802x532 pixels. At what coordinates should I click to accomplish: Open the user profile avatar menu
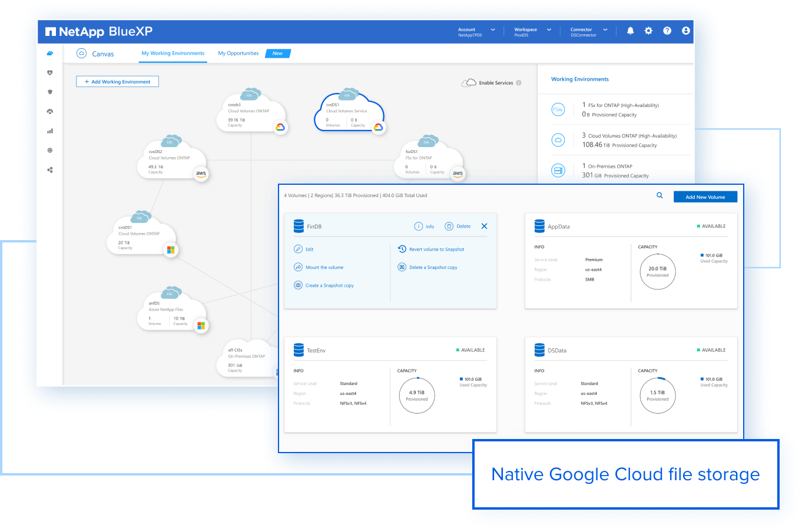pyautogui.click(x=685, y=31)
